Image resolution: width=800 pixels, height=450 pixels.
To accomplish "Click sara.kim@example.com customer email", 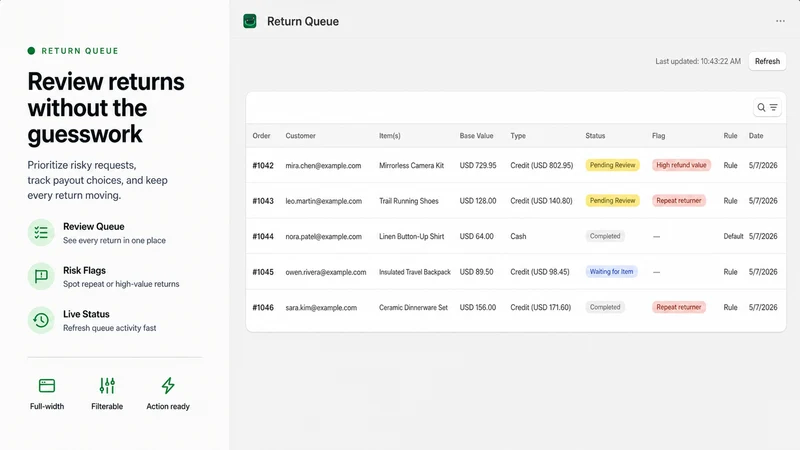I will coord(321,308).
